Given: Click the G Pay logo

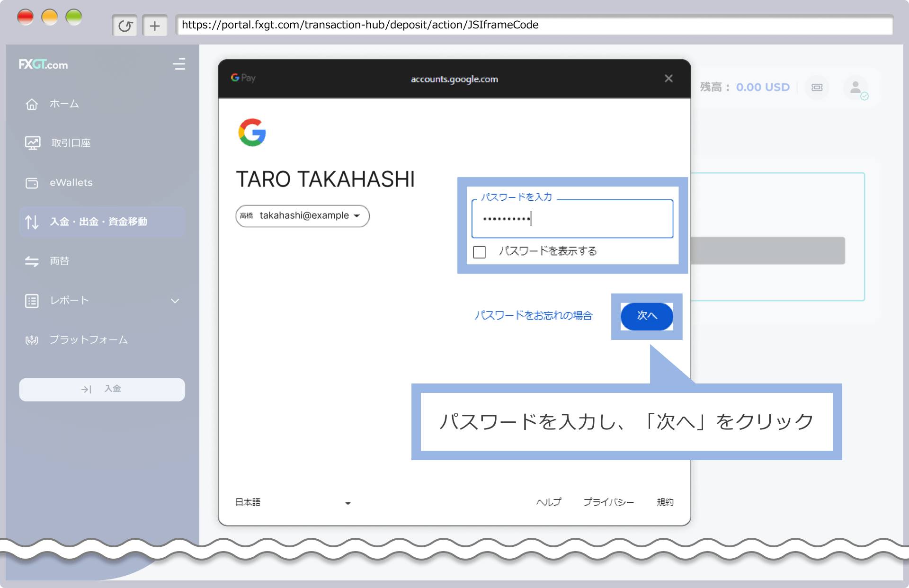Looking at the screenshot, I should (243, 78).
